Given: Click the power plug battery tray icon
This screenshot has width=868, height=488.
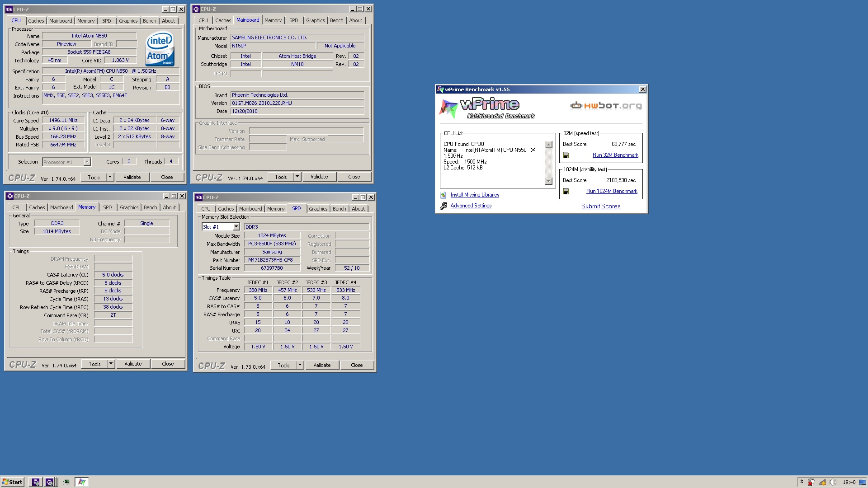Looking at the screenshot, I should tap(811, 482).
